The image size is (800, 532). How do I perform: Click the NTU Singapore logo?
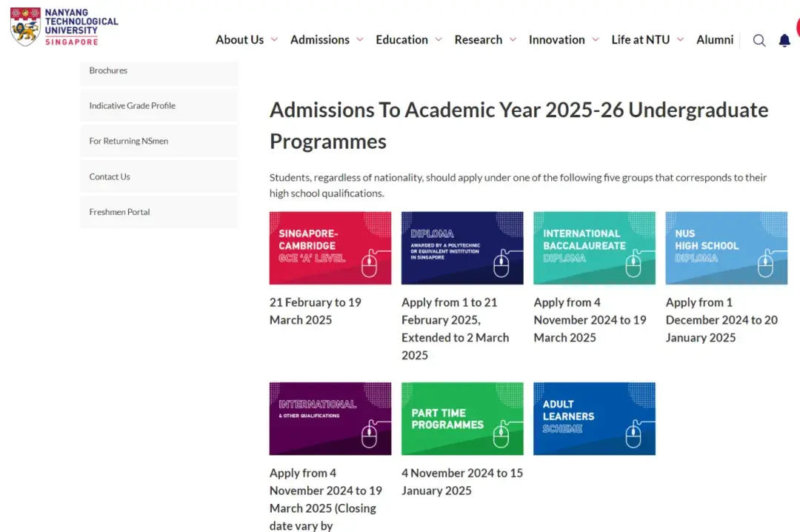coord(64,27)
